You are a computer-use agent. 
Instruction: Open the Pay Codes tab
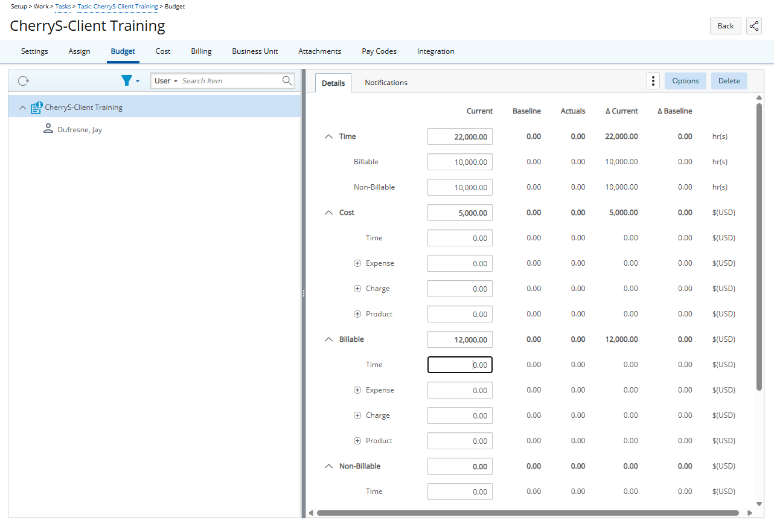pyautogui.click(x=379, y=51)
